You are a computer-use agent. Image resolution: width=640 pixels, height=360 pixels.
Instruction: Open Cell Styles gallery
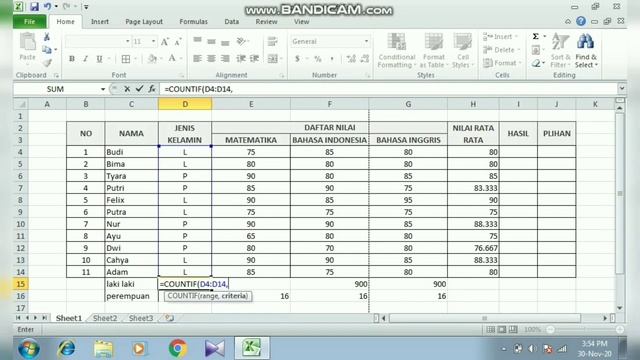tap(462, 51)
